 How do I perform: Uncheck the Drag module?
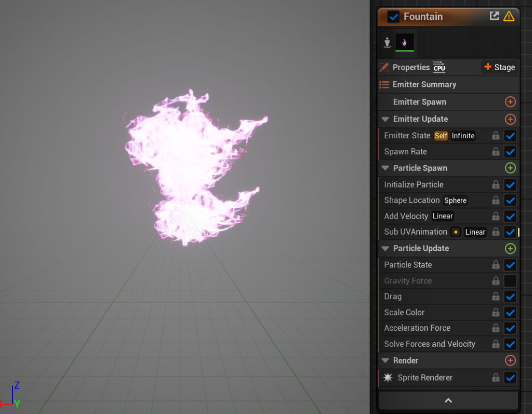(510, 296)
